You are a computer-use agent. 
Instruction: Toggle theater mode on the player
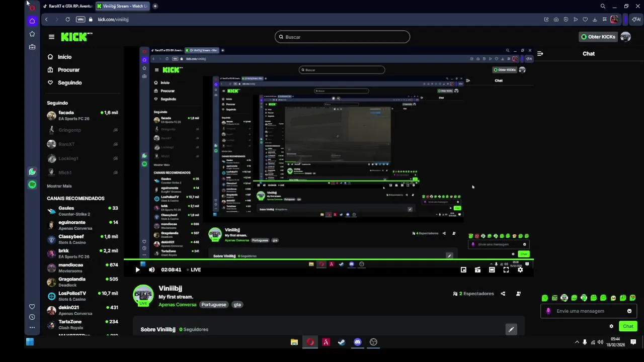click(x=492, y=269)
